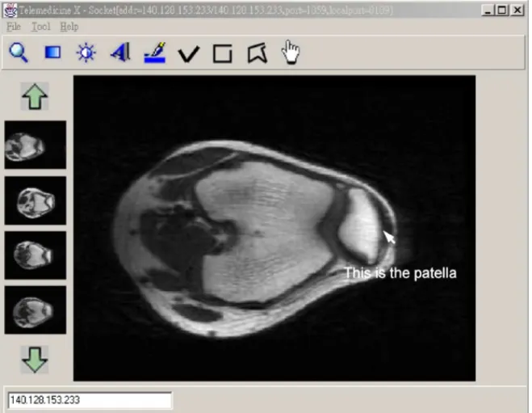Click the Telemedicine app icon in title bar
The width and height of the screenshot is (532, 413).
pos(10,10)
